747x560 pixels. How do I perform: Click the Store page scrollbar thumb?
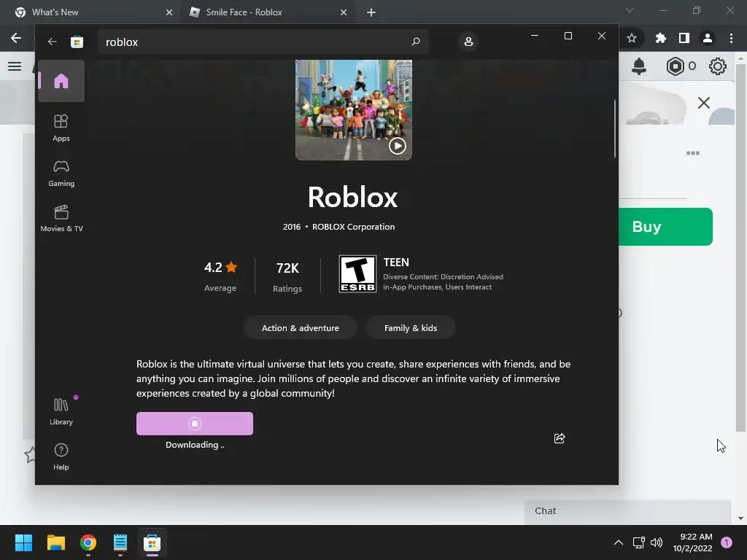pyautogui.click(x=615, y=128)
